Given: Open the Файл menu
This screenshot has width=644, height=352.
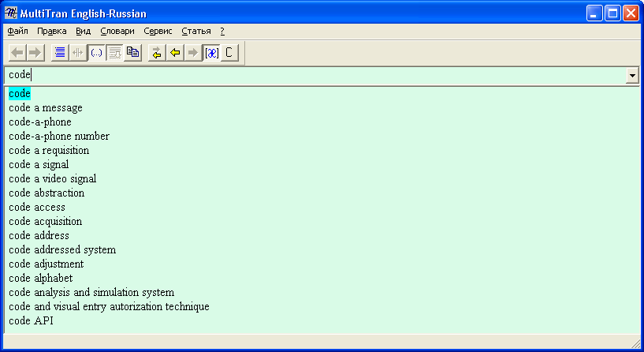Looking at the screenshot, I should pos(17,31).
